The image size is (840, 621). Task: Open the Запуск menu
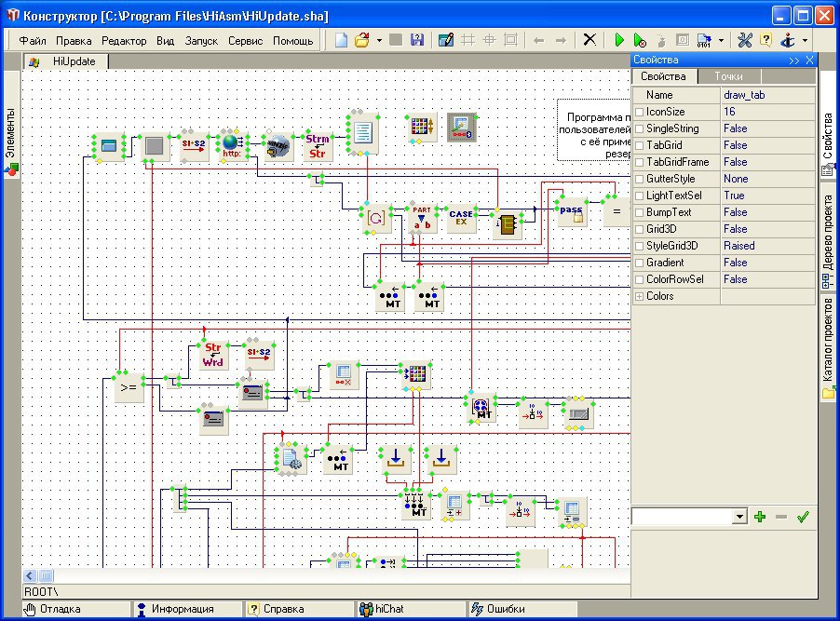(x=201, y=41)
